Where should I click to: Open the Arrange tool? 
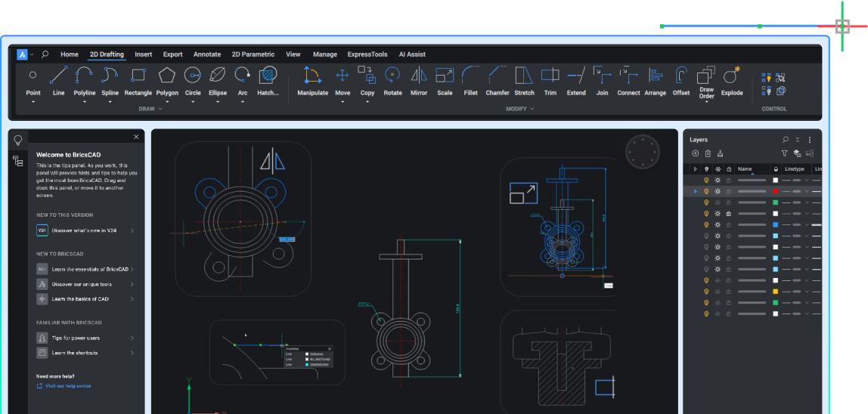pos(656,81)
